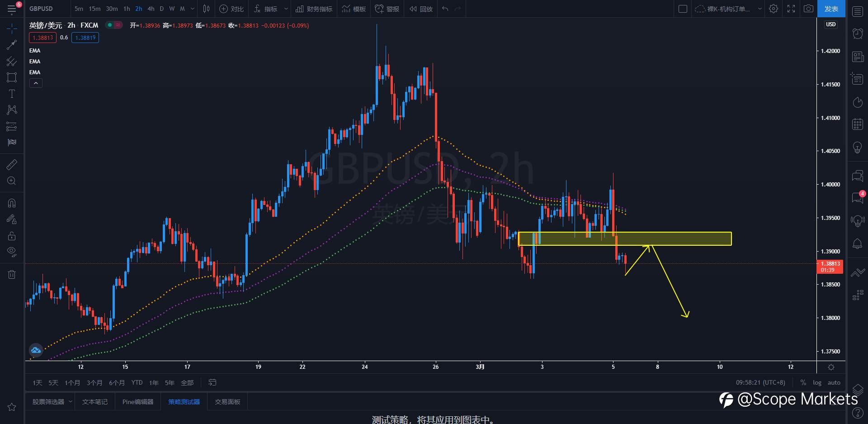
Task: Open candlestick chart style selector
Action: (x=207, y=9)
